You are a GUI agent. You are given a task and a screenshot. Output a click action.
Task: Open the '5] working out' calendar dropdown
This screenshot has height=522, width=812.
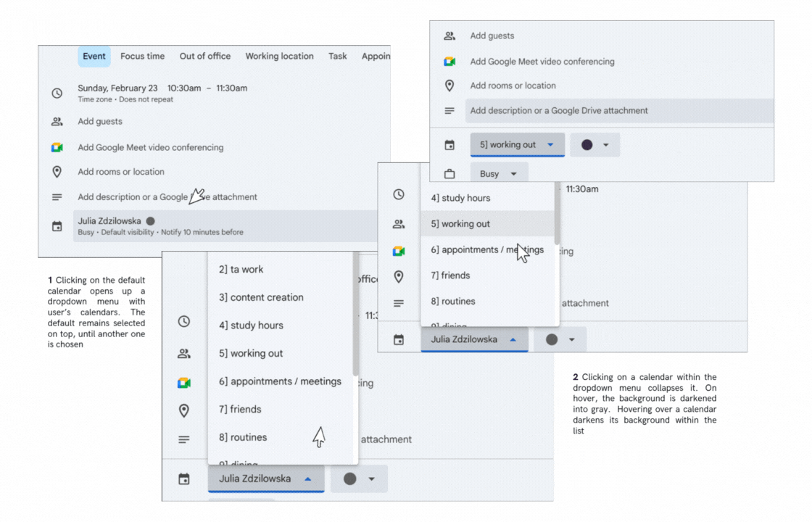(x=517, y=144)
